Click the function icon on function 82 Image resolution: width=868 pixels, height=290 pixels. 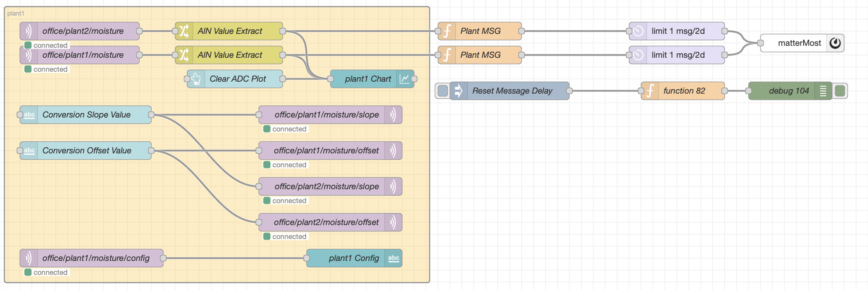(650, 91)
